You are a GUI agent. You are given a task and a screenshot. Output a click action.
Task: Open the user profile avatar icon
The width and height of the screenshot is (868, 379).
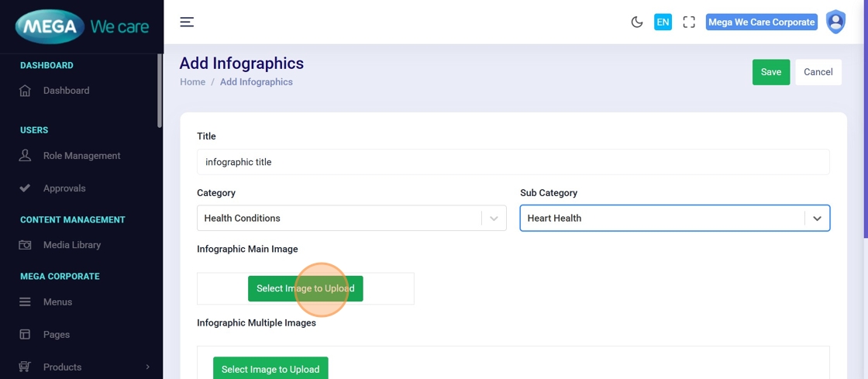coord(835,22)
